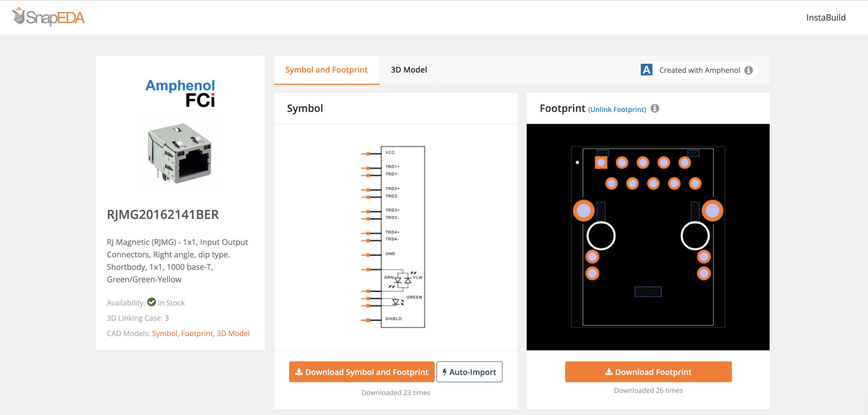The height and width of the screenshot is (415, 868).
Task: Switch to the 3D Model tab
Action: 409,70
